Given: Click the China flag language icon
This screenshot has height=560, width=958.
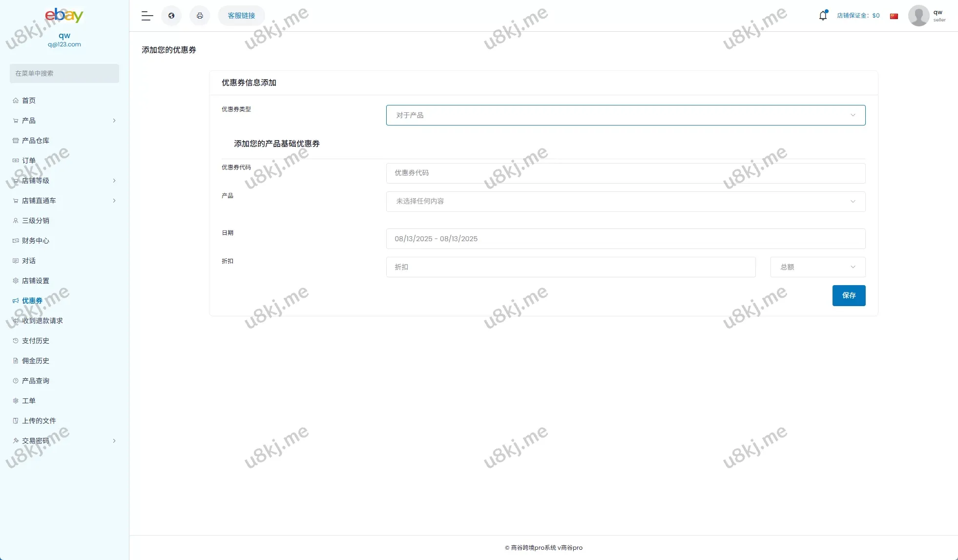Looking at the screenshot, I should click(894, 16).
